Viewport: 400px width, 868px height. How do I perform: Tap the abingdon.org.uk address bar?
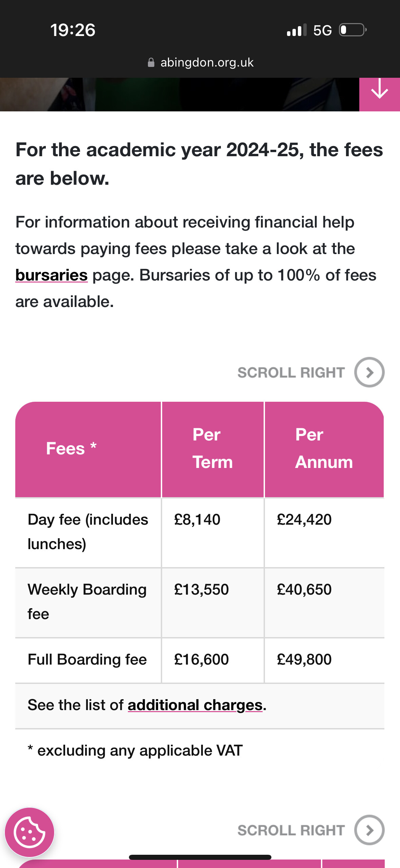tap(207, 62)
